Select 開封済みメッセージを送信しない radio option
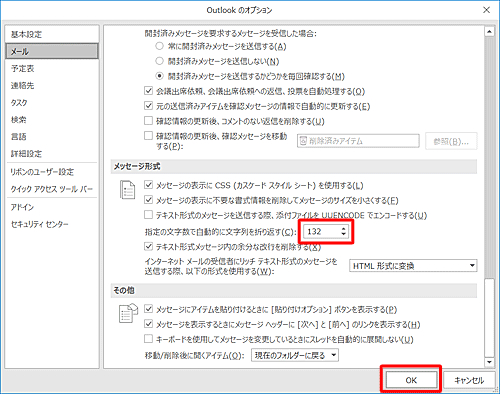This screenshot has width=502, height=394. [x=160, y=61]
